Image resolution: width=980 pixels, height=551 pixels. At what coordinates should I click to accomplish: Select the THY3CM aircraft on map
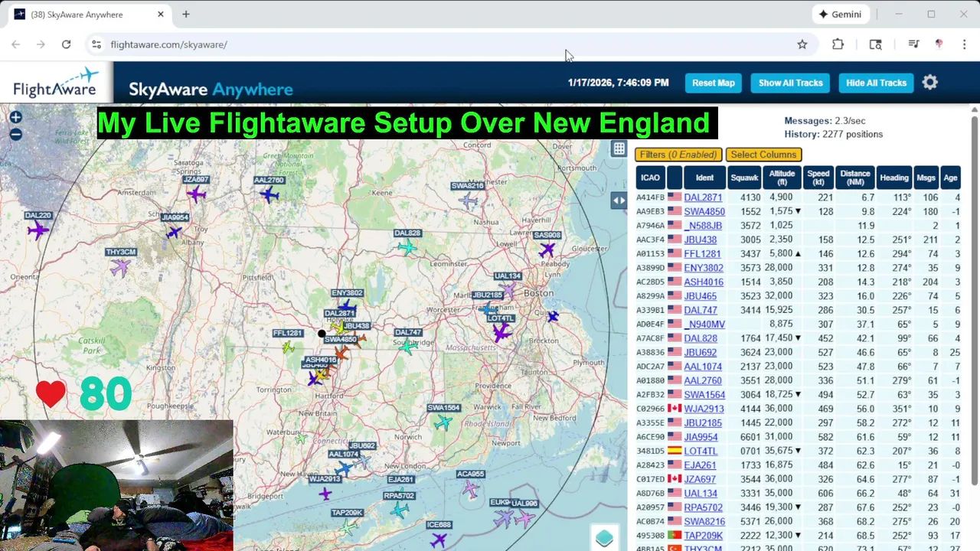120,267
